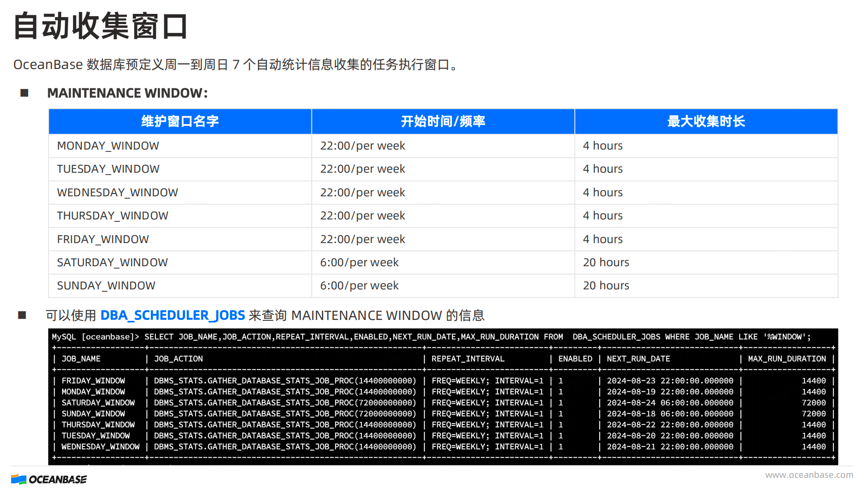Viewport: 868px width, 488px height.
Task: Click the 4 hours cell for FRIDAY_WINDOW
Action: (x=602, y=239)
